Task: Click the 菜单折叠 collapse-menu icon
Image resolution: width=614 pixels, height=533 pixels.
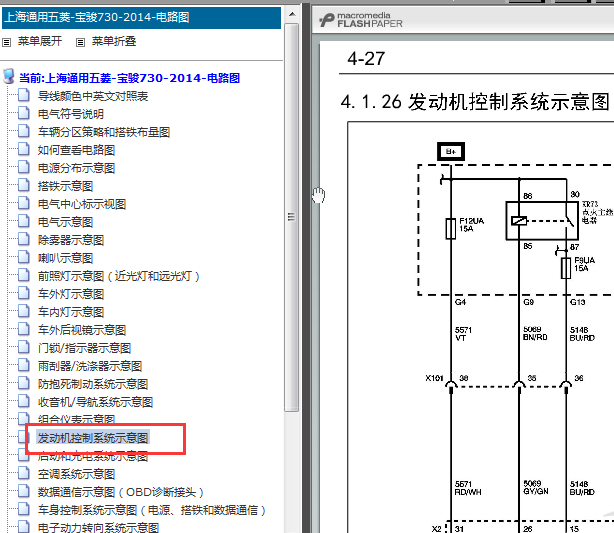Action: pyautogui.click(x=80, y=42)
